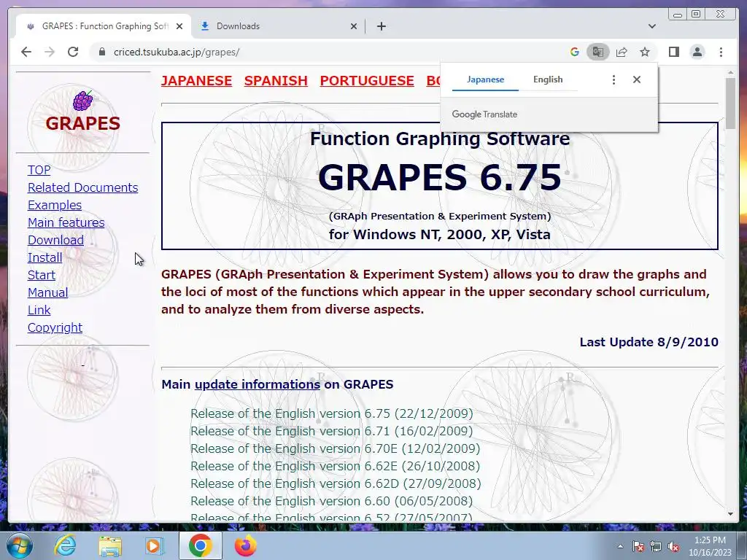Image resolution: width=747 pixels, height=560 pixels.
Task: Click the scrollbar down arrow
Action: pos(730,514)
